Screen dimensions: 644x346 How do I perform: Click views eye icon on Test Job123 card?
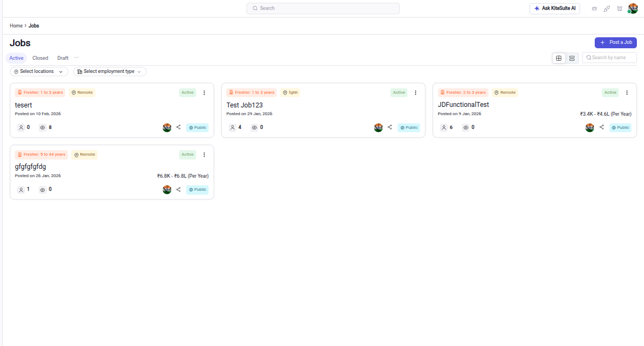pyautogui.click(x=254, y=128)
